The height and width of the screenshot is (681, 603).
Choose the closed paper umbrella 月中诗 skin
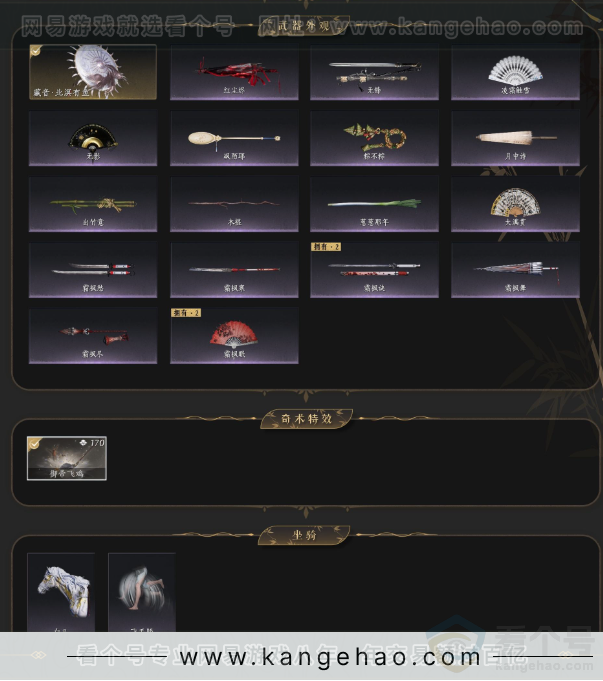[x=515, y=139]
